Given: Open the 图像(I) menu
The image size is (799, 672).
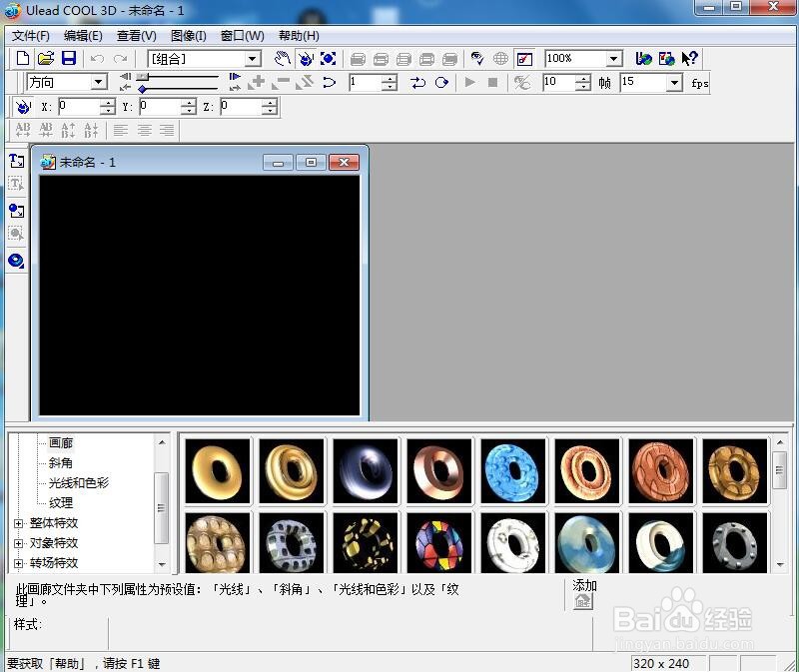Looking at the screenshot, I should [189, 36].
